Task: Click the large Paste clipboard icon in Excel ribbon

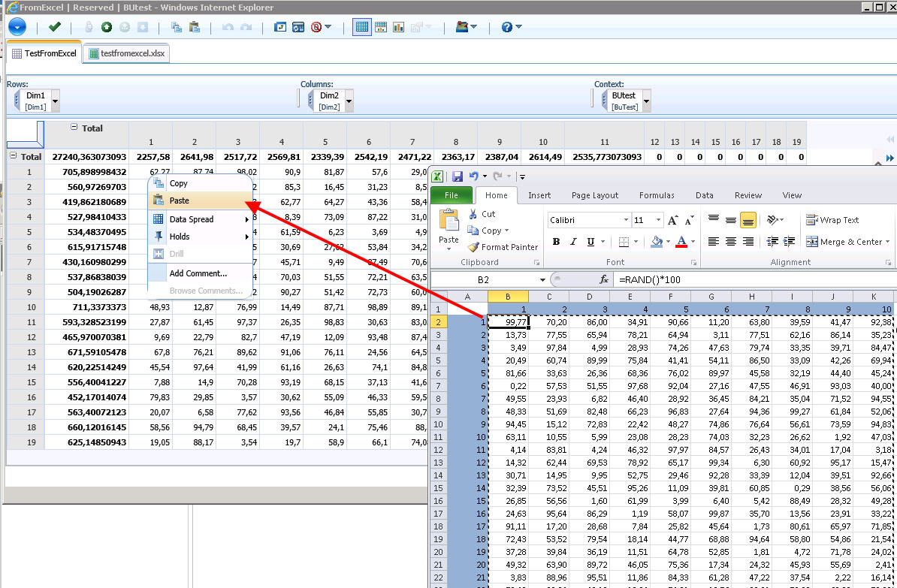Action: [x=449, y=220]
